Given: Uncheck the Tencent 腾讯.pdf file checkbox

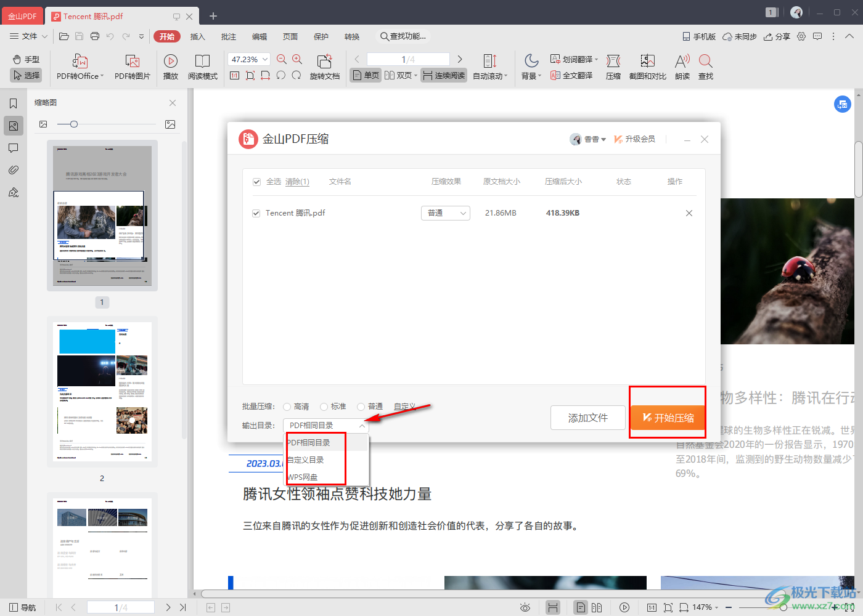Looking at the screenshot, I should [256, 213].
